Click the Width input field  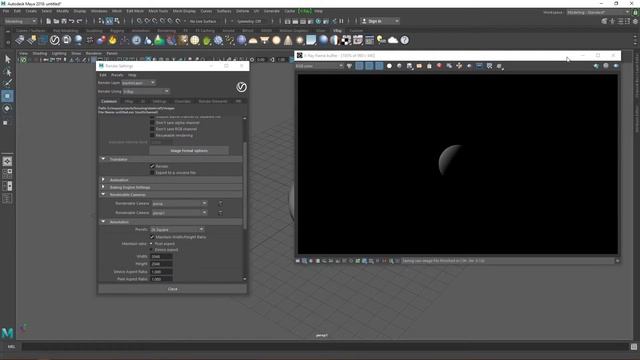coord(162,256)
